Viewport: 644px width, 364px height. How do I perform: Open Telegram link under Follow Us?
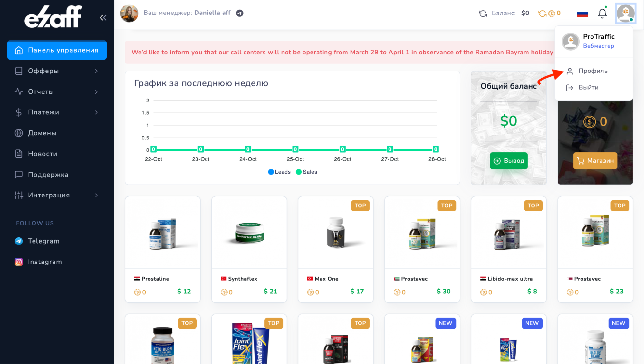[43, 241]
